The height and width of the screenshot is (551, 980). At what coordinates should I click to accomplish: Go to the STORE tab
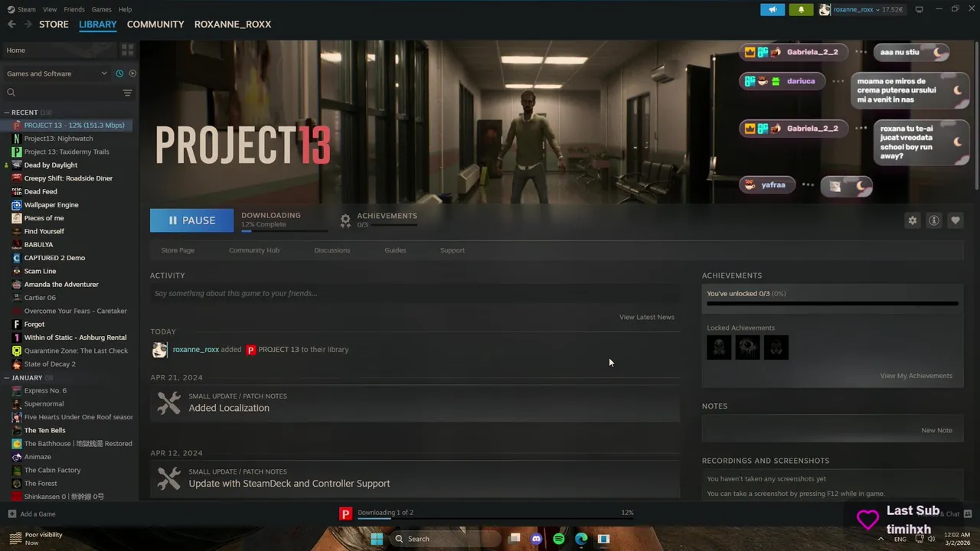[x=54, y=24]
